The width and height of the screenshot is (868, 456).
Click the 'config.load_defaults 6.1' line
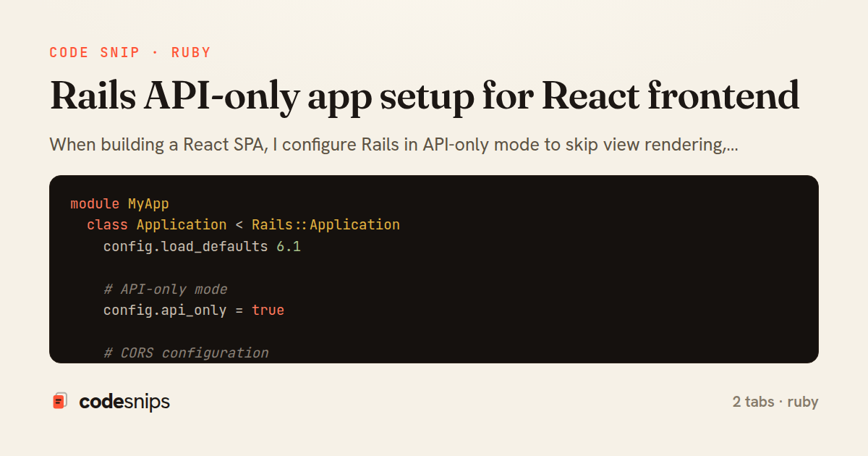pos(202,247)
